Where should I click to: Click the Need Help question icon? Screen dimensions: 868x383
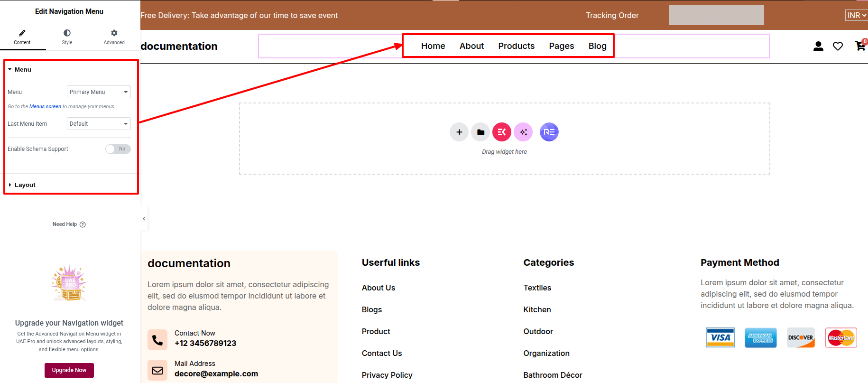83,224
